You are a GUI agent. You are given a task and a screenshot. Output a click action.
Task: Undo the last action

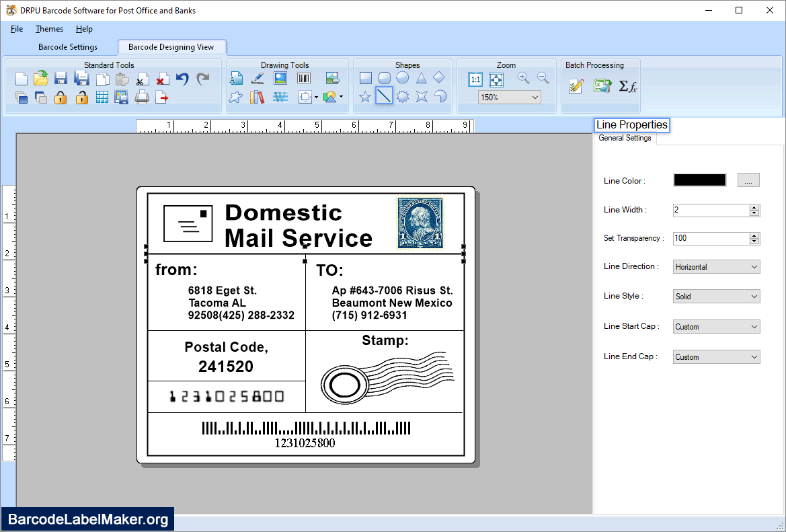tap(182, 79)
